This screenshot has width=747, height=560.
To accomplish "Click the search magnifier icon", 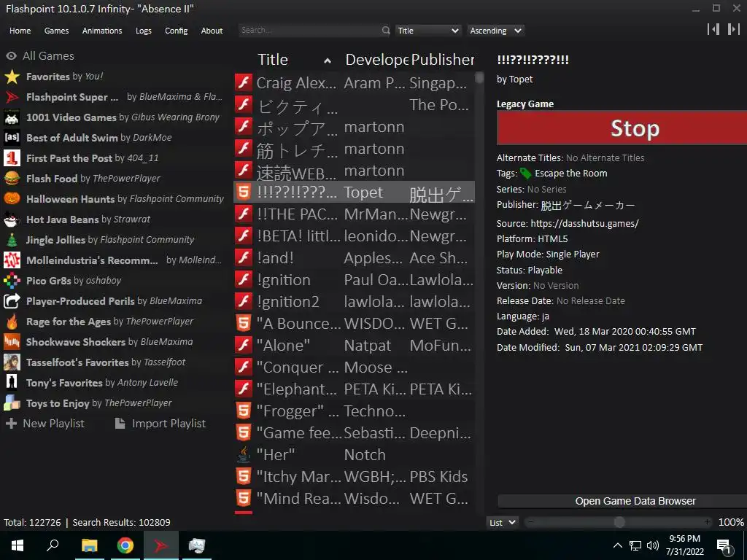I will (385, 31).
